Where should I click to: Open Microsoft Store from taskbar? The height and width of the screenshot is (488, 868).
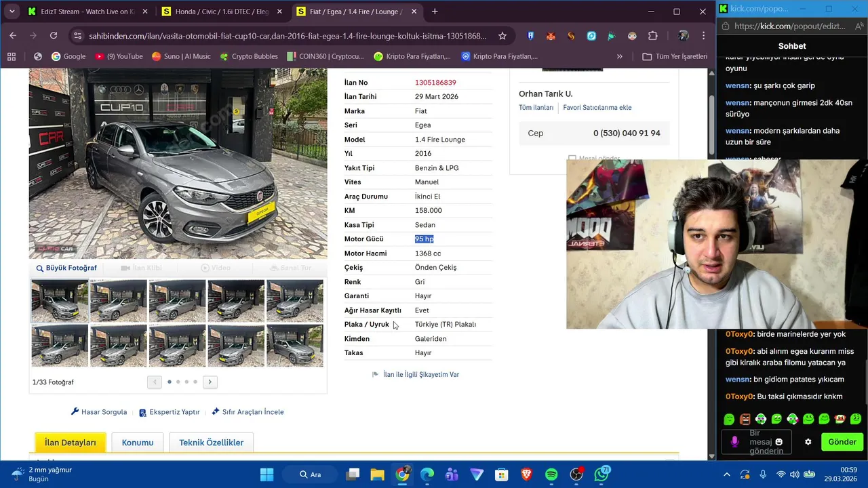pos(502,474)
